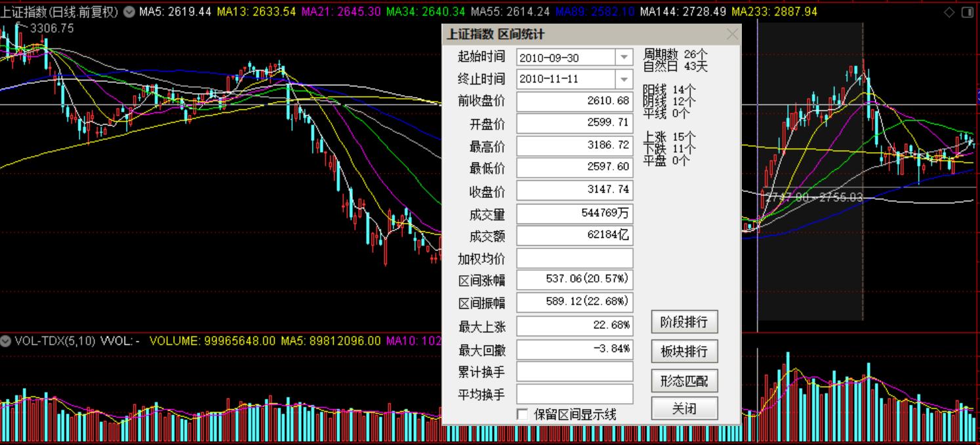Close the 区间统计 dialog with X

click(732, 34)
